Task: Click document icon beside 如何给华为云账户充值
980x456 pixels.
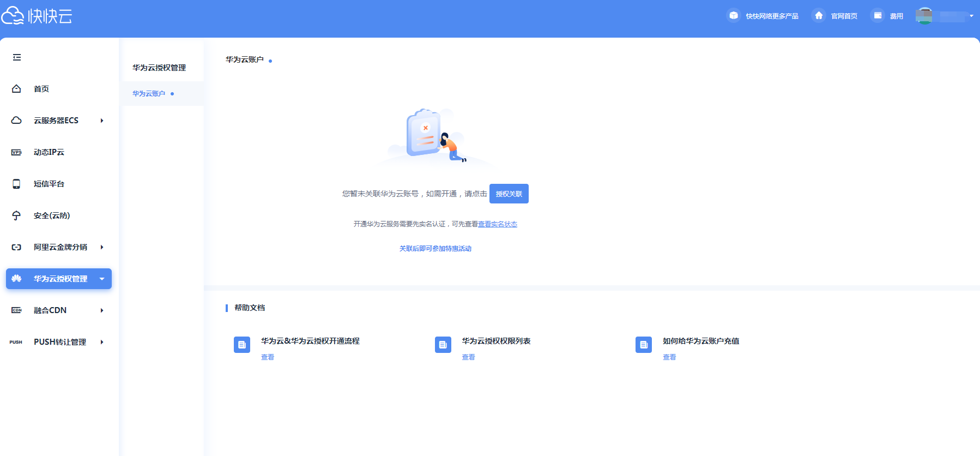Action: tap(644, 345)
